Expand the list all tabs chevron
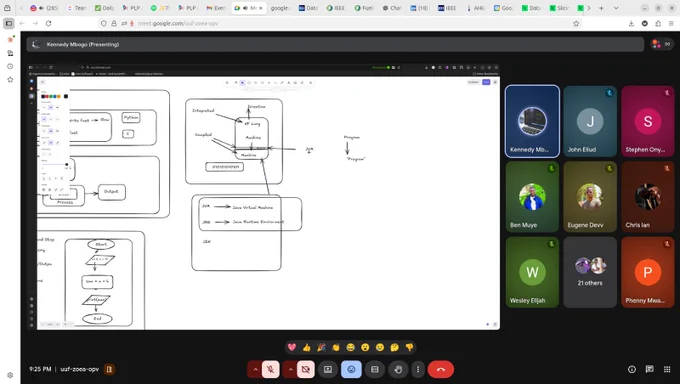The height and width of the screenshot is (384, 680). click(x=616, y=8)
